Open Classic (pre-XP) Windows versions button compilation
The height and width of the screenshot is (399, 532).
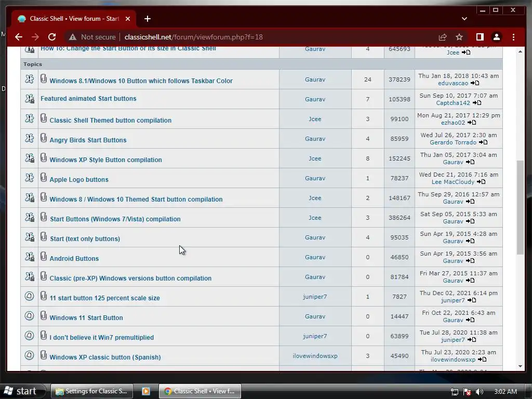[130, 278]
